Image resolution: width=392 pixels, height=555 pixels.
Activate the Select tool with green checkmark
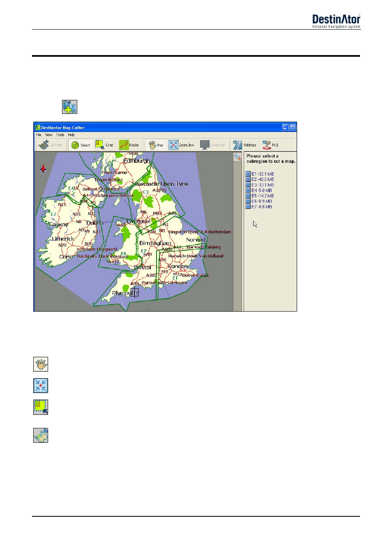coord(81,145)
